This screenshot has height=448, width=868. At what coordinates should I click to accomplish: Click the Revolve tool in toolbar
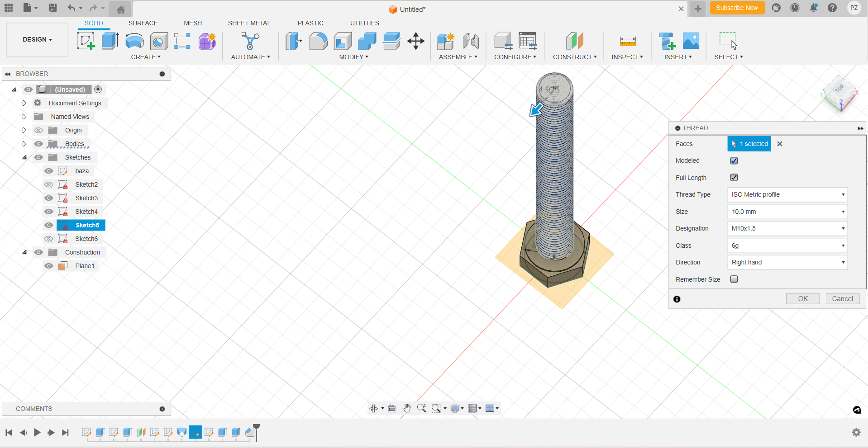[x=134, y=41]
